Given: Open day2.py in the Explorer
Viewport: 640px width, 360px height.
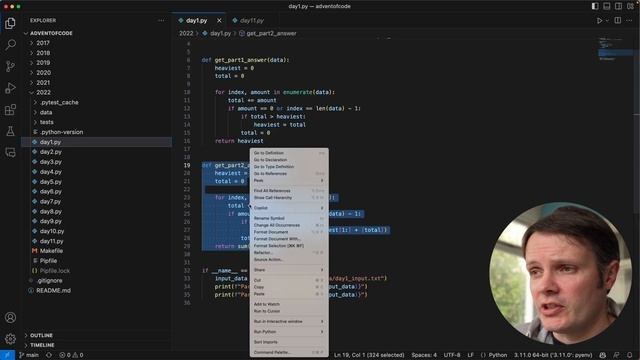Looking at the screenshot, I should (x=96, y=152).
